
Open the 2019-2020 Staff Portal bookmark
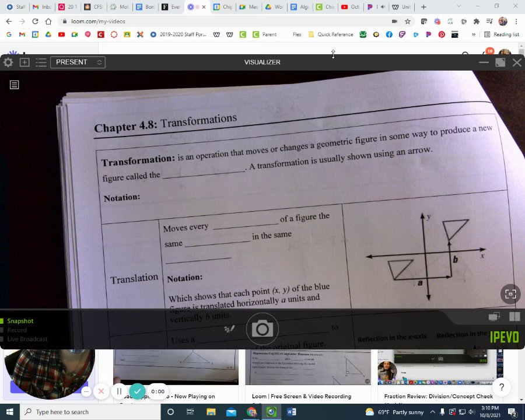[178, 34]
